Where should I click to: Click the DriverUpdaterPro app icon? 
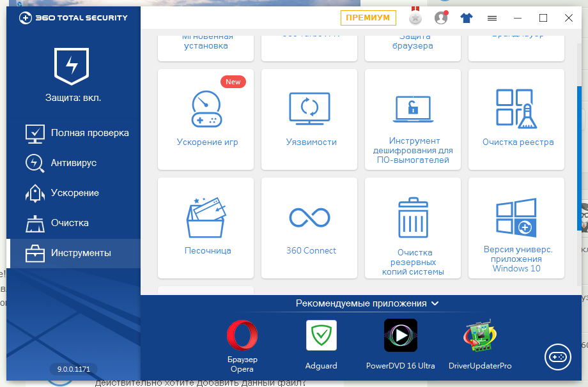click(x=480, y=335)
